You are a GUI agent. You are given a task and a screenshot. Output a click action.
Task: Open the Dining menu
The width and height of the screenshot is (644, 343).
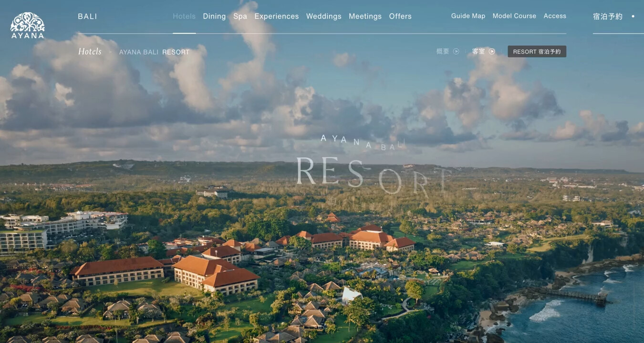[214, 16]
